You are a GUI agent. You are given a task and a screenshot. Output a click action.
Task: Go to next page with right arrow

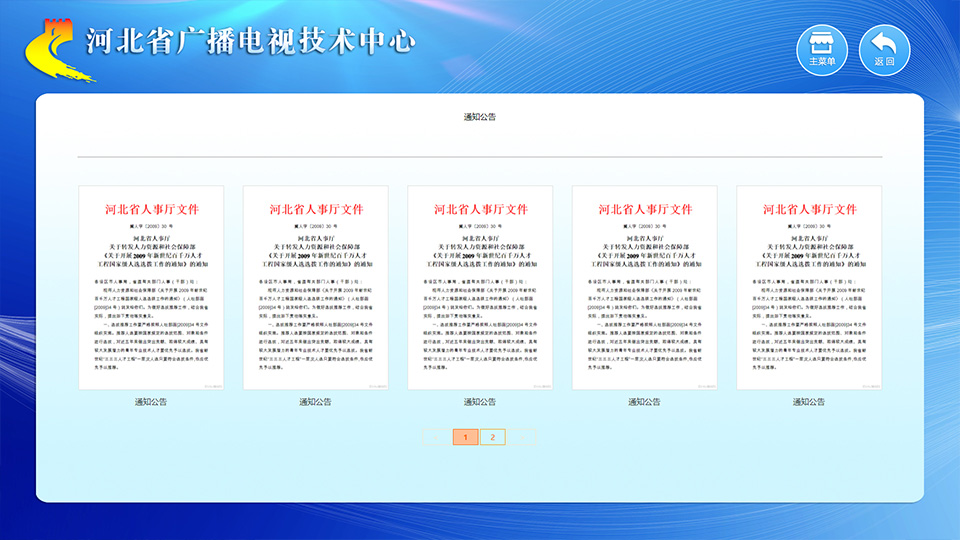coord(520,437)
